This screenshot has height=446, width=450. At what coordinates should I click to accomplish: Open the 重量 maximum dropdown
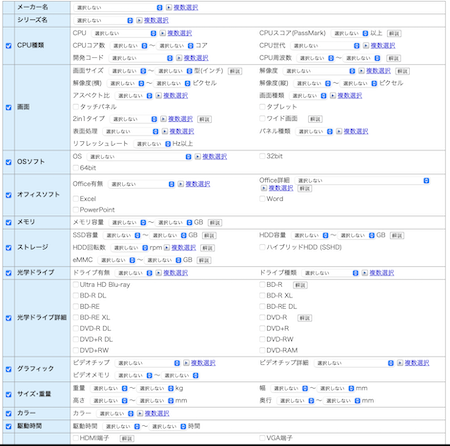coord(155,389)
